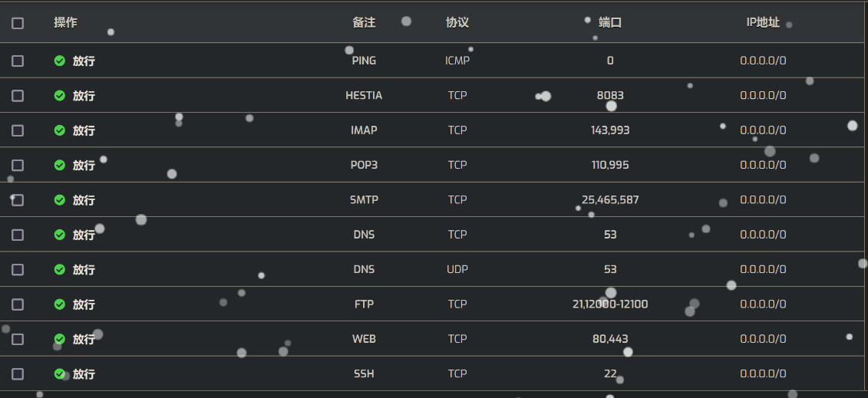
Task: Click the 备注 column header
Action: click(364, 23)
